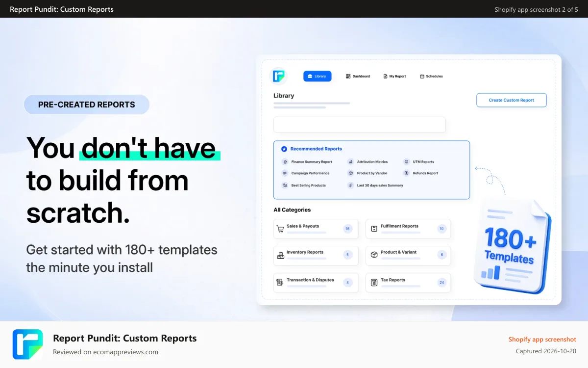Open the Product & Variant category
588x368 pixels.
[x=408, y=255]
